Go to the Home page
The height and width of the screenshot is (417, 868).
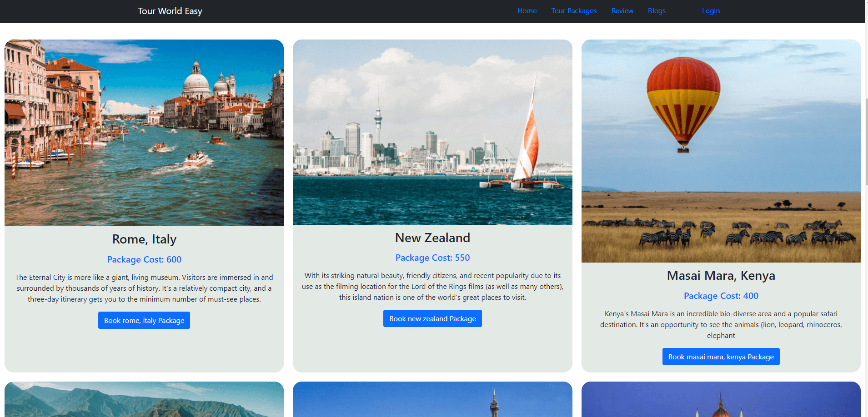click(x=527, y=11)
